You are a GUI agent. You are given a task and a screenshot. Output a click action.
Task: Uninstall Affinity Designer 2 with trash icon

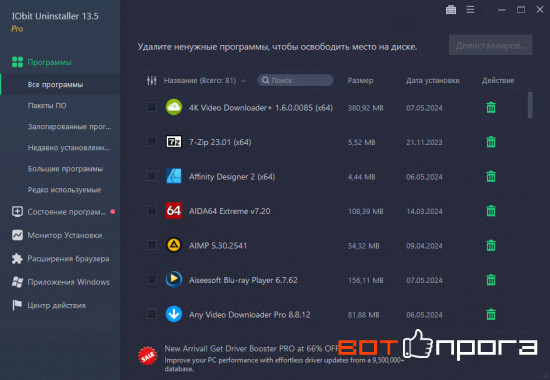(x=491, y=176)
